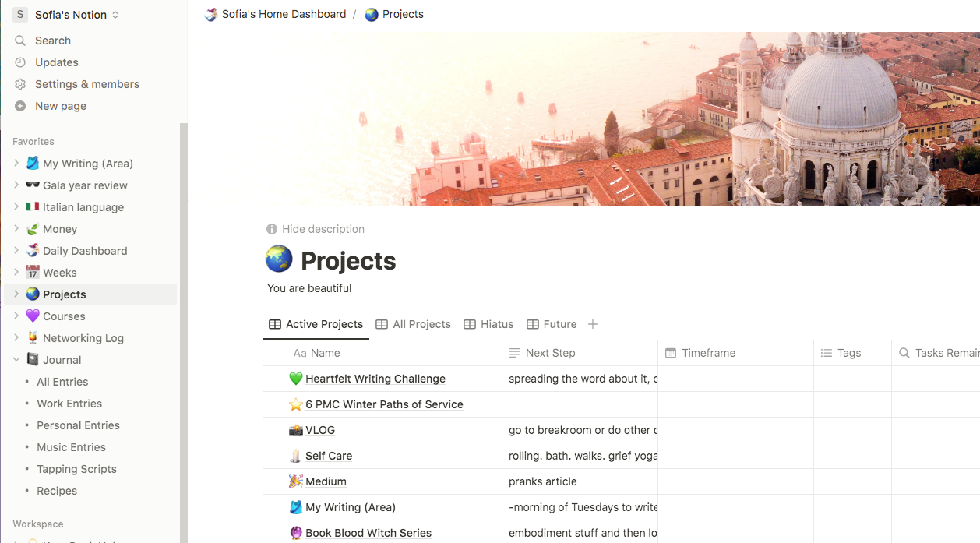Click the New page plus icon
The height and width of the screenshot is (543, 980).
20,106
